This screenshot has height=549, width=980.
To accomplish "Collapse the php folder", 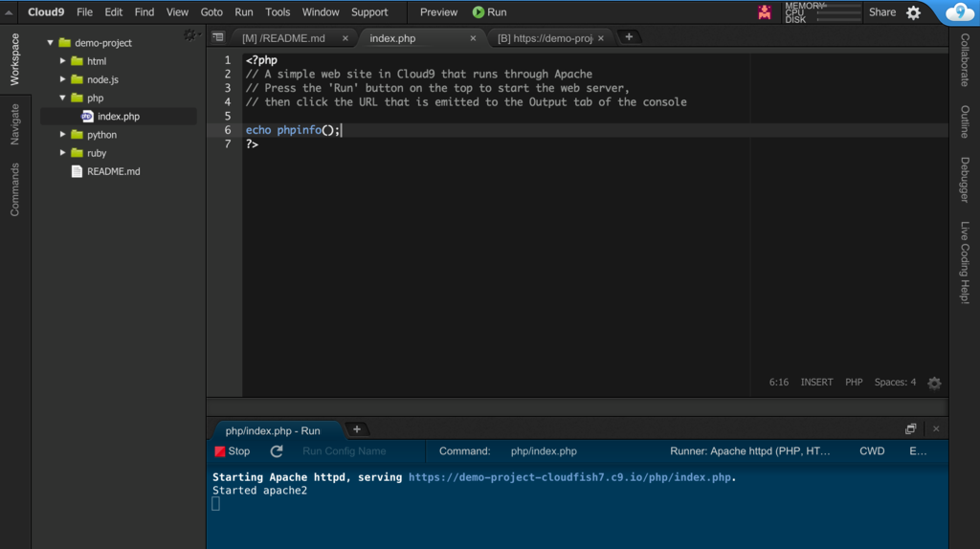I will (62, 98).
